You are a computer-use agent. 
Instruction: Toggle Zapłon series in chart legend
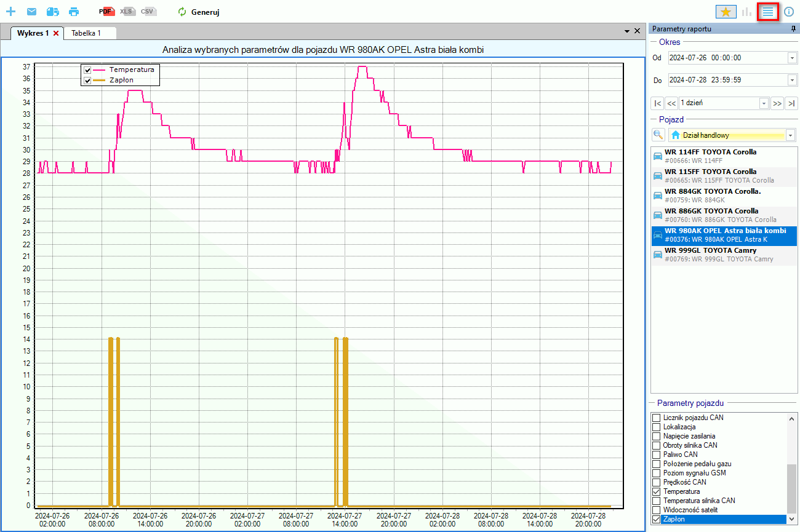pyautogui.click(x=87, y=81)
